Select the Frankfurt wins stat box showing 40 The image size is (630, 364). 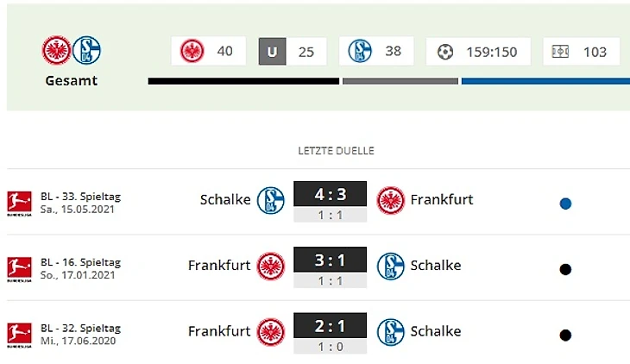pyautogui.click(x=208, y=51)
